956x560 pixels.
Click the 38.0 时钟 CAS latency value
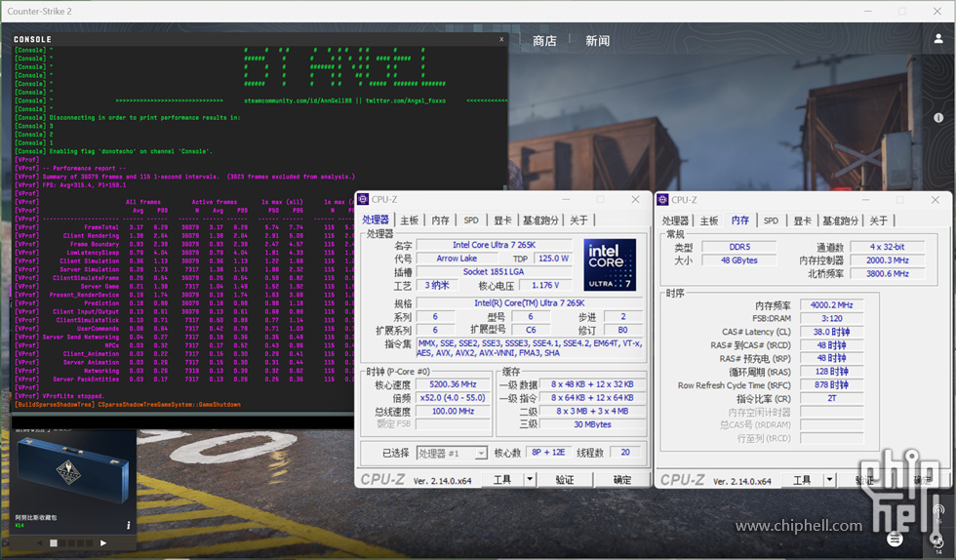[831, 332]
